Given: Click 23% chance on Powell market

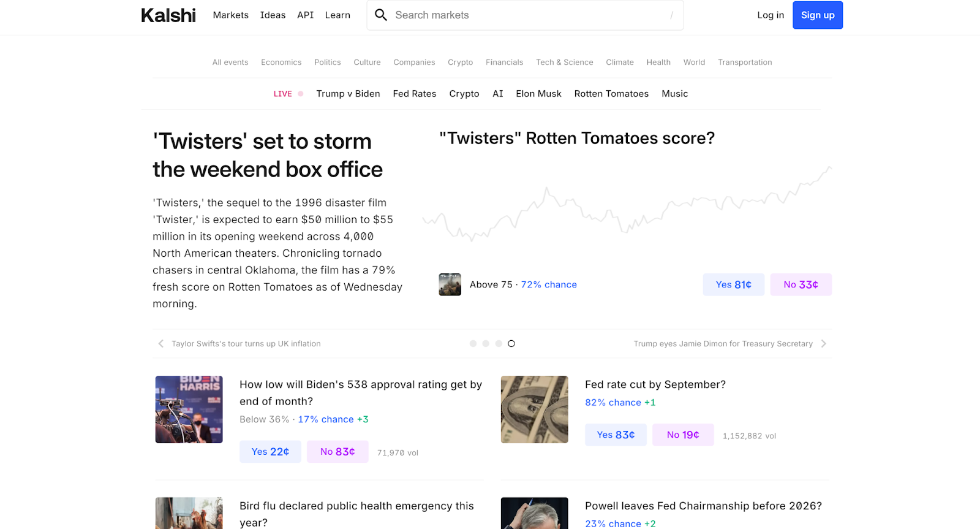Looking at the screenshot, I should [613, 524].
